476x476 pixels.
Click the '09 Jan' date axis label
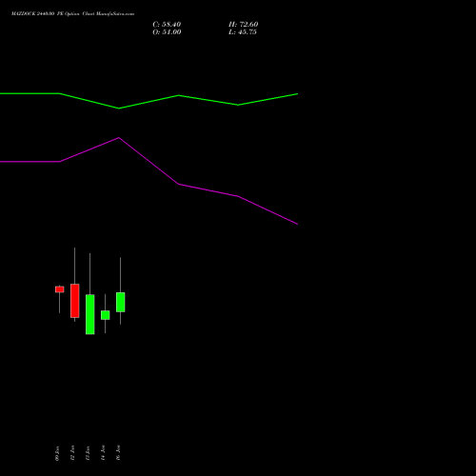tap(57, 453)
